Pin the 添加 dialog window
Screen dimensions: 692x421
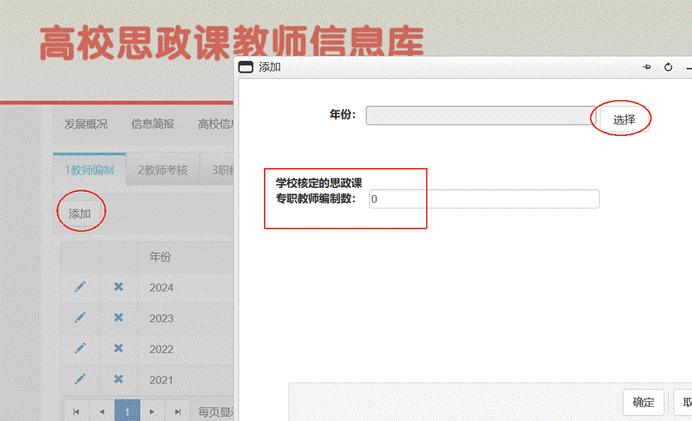pyautogui.click(x=646, y=67)
